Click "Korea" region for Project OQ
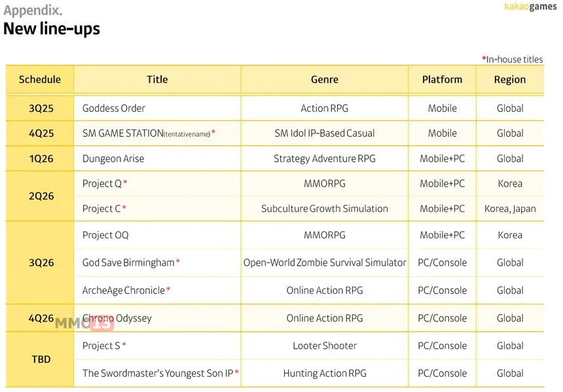563x392 pixels. point(510,235)
